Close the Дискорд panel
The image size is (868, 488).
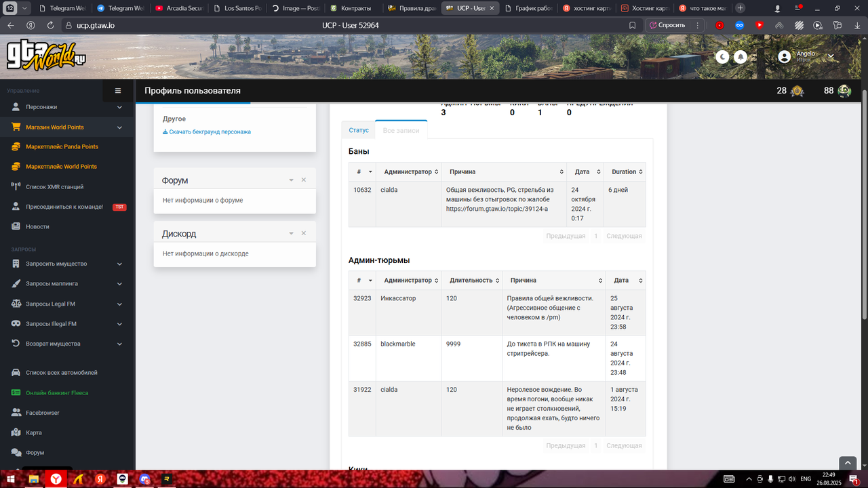pyautogui.click(x=304, y=233)
